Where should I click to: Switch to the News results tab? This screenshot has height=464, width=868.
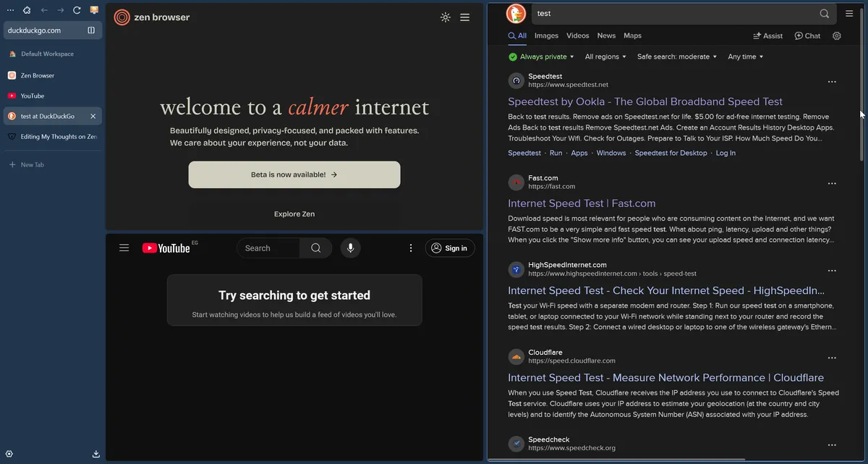(x=606, y=35)
